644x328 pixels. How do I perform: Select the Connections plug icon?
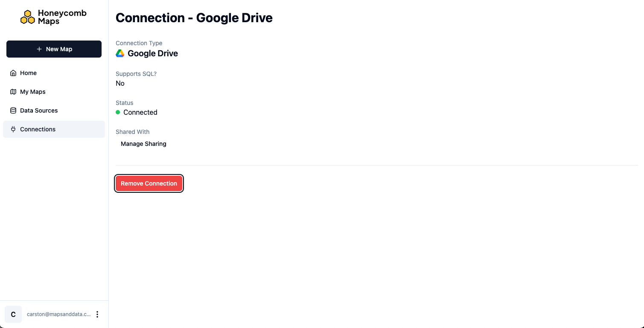pos(13,129)
